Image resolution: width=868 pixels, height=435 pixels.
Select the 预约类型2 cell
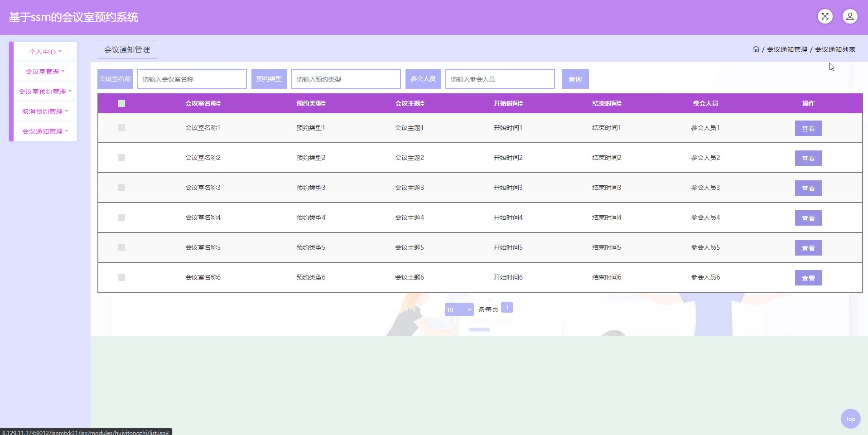tap(311, 158)
